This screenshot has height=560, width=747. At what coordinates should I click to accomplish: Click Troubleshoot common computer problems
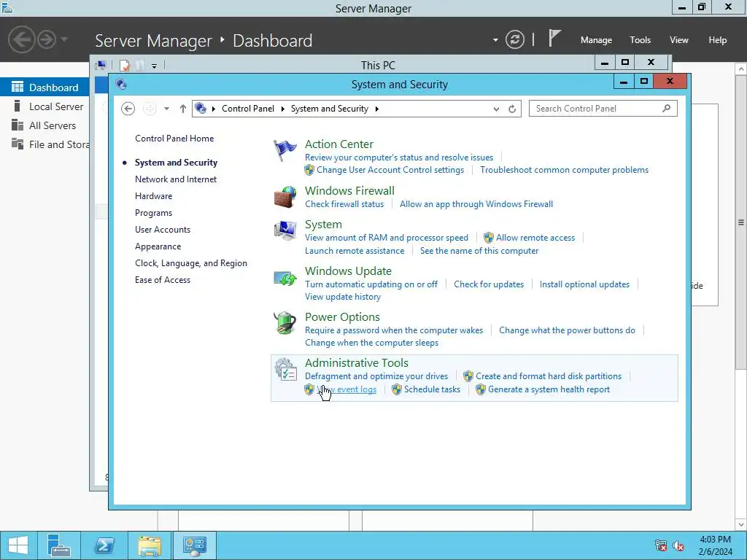coord(564,170)
